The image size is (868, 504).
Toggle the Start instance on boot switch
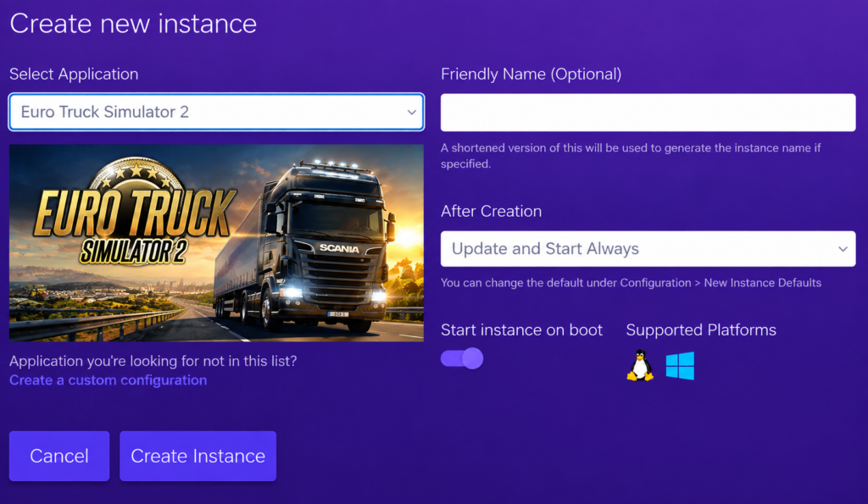click(462, 358)
